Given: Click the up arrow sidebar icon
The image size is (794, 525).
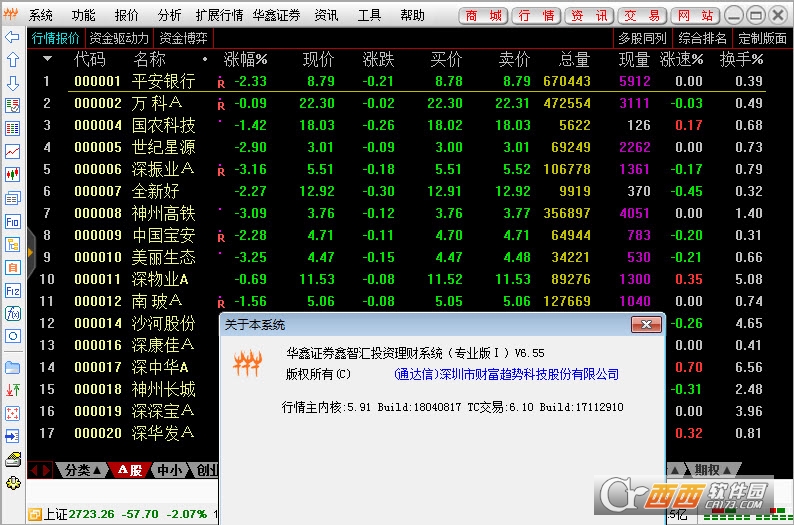Looking at the screenshot, I should [12, 60].
